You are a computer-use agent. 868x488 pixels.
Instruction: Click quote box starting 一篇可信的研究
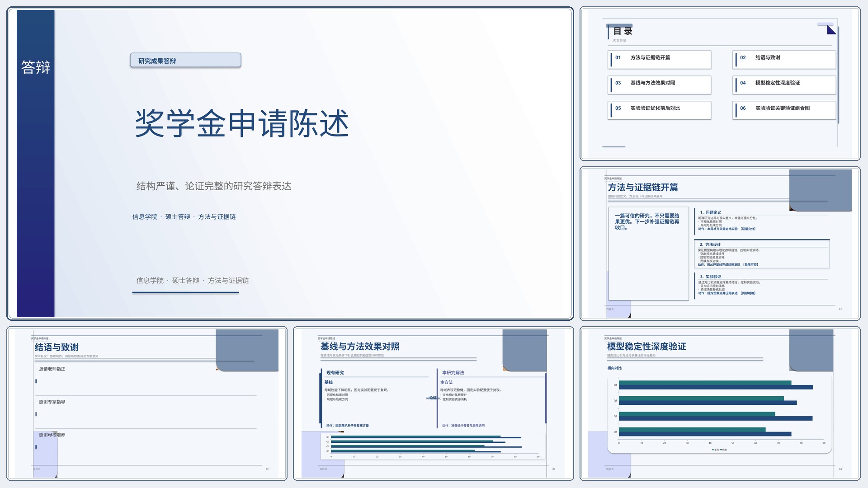pos(648,253)
